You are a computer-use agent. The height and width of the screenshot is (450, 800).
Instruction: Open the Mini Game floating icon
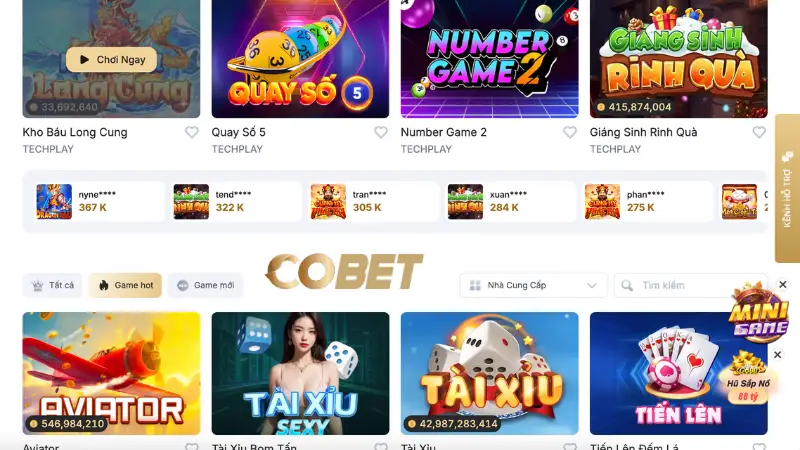[x=758, y=314]
